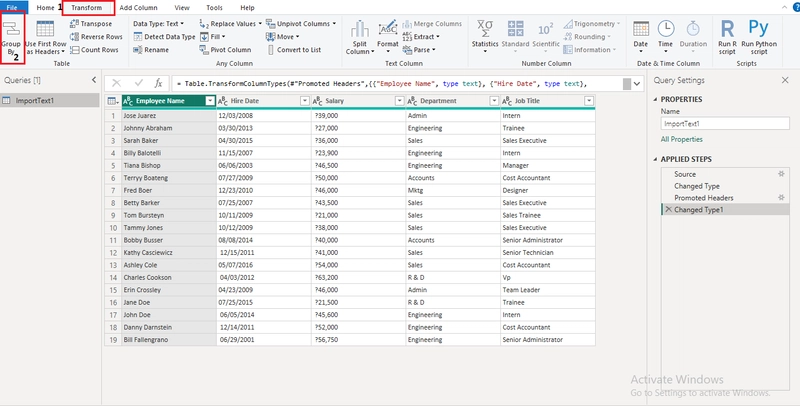Switch to the Add Column tab

coord(138,8)
